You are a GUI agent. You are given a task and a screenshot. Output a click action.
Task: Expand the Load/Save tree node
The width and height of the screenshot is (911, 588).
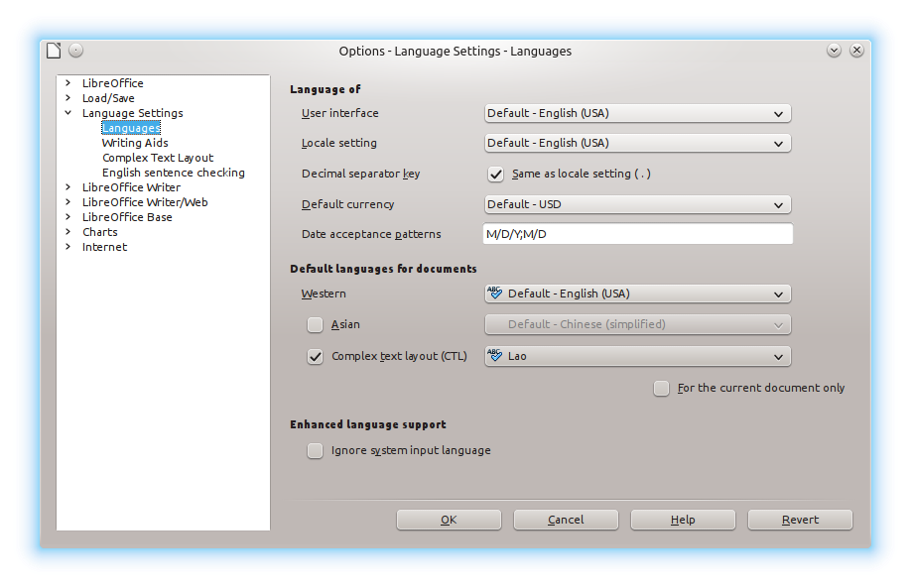[x=67, y=98]
